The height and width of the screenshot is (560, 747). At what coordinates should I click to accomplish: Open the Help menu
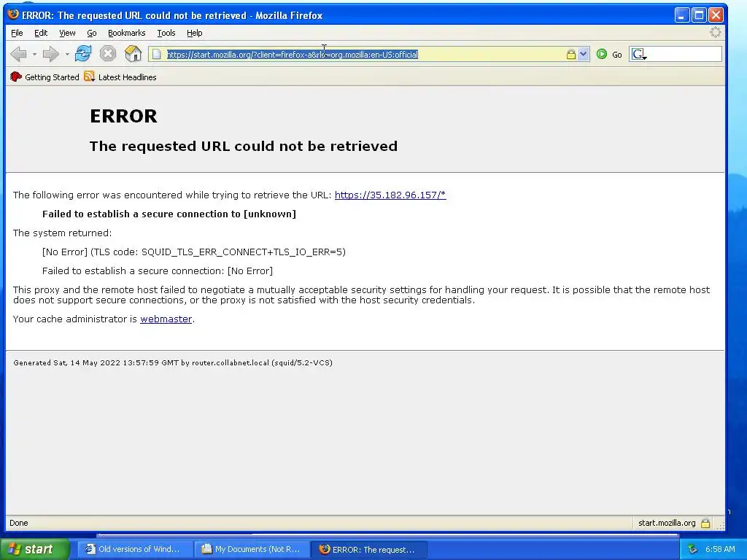(194, 33)
